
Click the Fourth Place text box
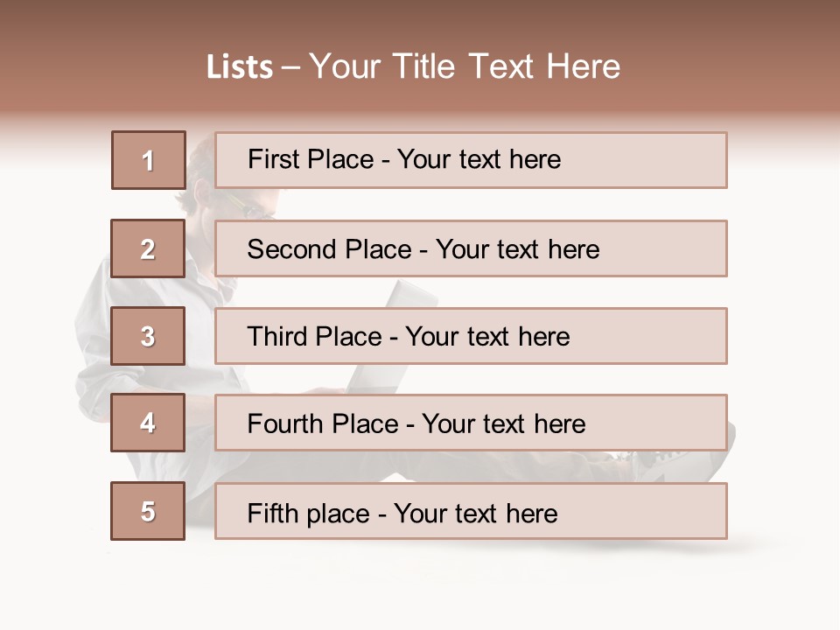pyautogui.click(x=471, y=423)
